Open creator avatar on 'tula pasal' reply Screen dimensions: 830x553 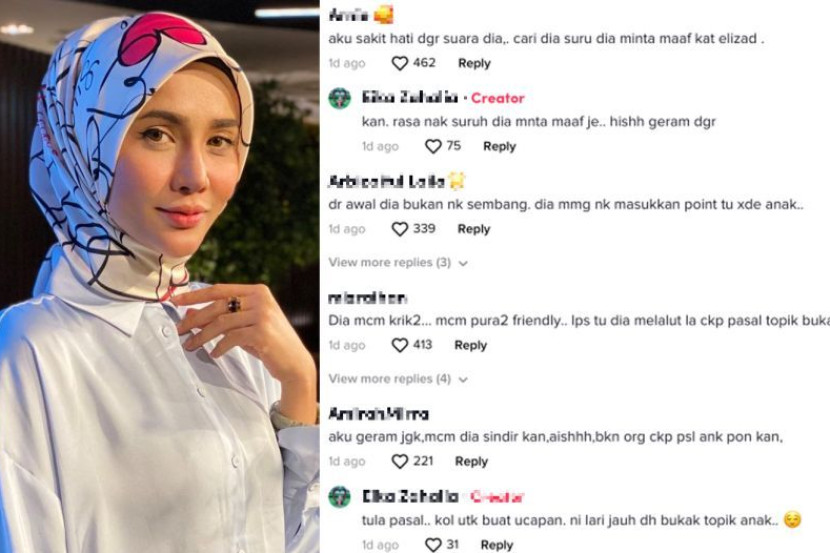[x=339, y=497]
